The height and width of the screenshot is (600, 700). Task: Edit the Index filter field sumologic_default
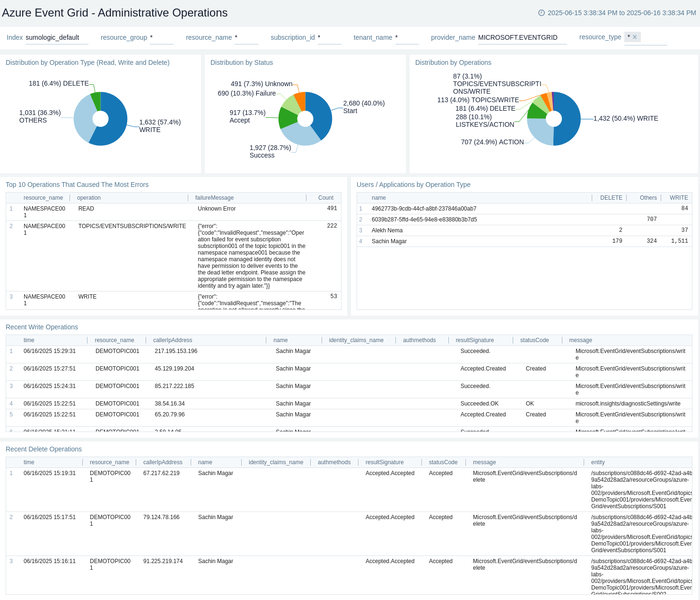click(x=57, y=37)
